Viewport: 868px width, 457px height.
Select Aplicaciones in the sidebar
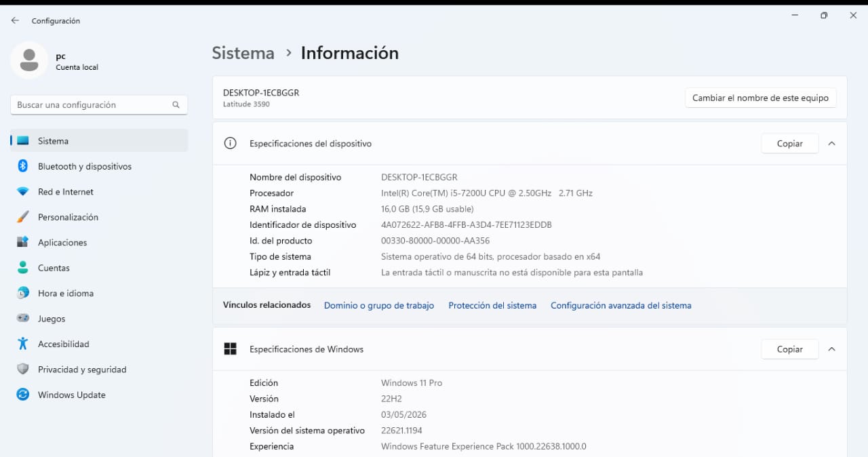(x=99, y=242)
